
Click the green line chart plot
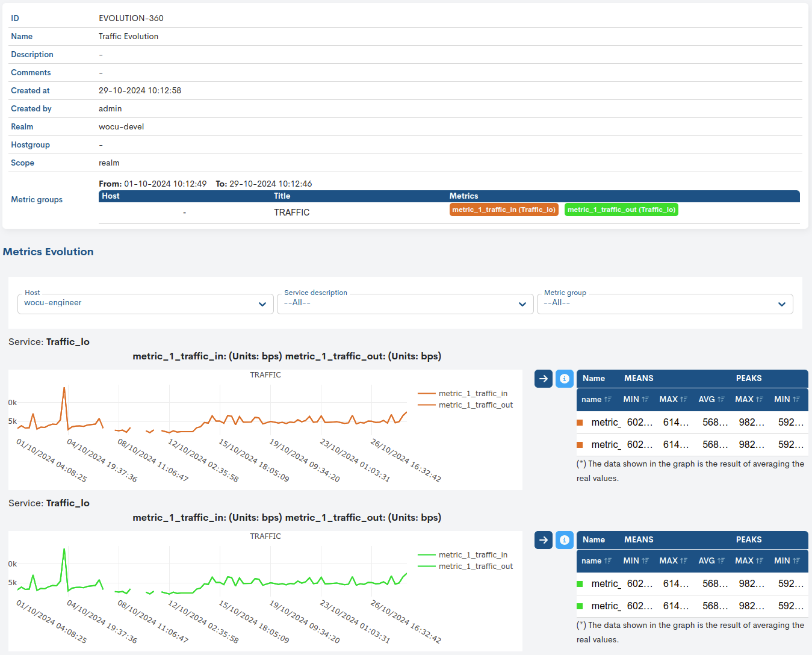pos(213,571)
